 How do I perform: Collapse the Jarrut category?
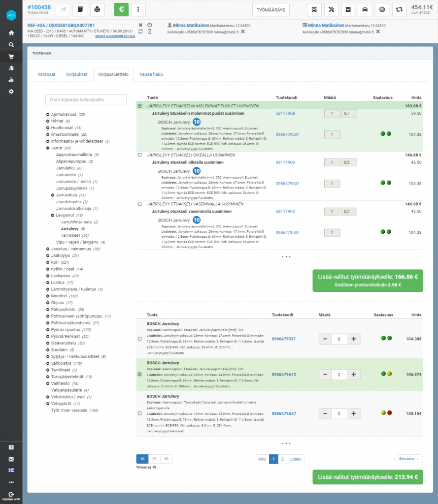pyautogui.click(x=48, y=148)
